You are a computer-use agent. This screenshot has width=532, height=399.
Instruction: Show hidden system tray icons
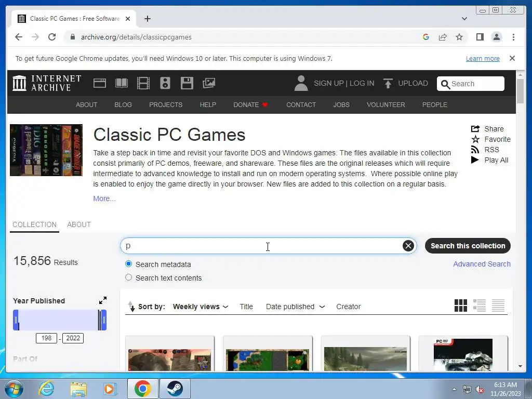click(454, 389)
